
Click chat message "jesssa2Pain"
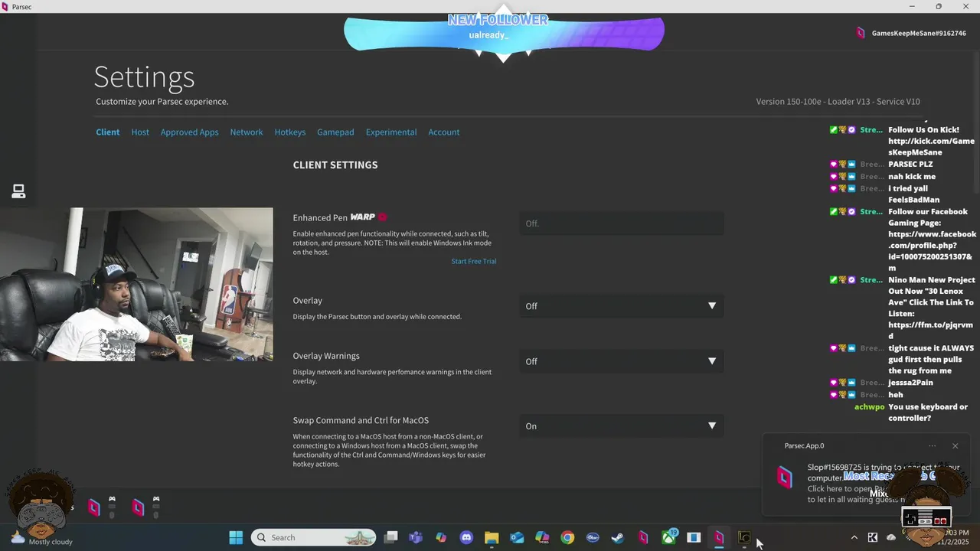[x=910, y=383]
